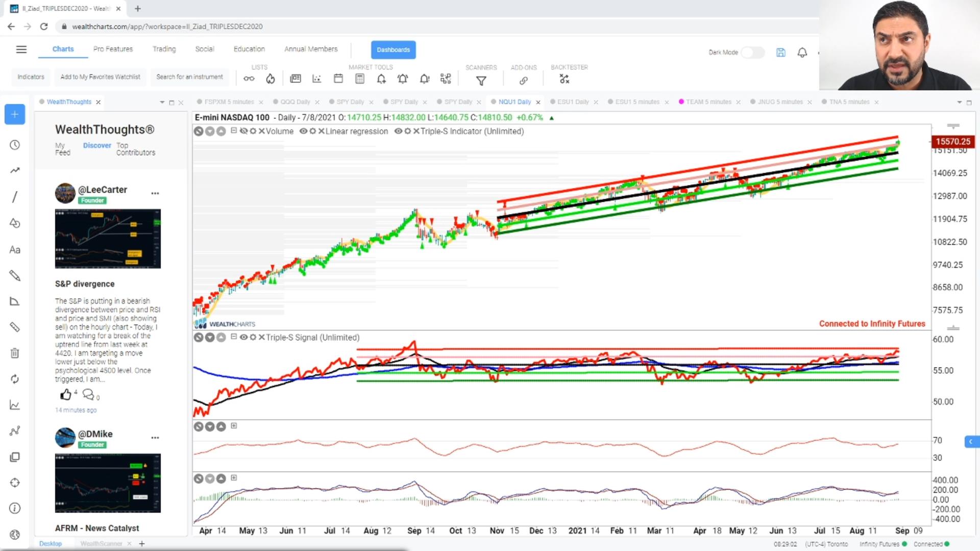Open the chart tabs overflow dropdown arrow

[x=959, y=102]
